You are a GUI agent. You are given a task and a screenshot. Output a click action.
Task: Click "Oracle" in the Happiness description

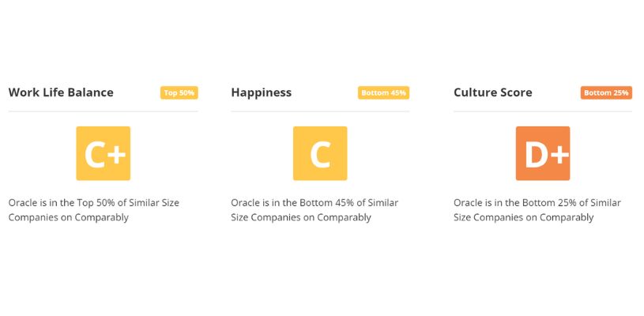(x=245, y=203)
